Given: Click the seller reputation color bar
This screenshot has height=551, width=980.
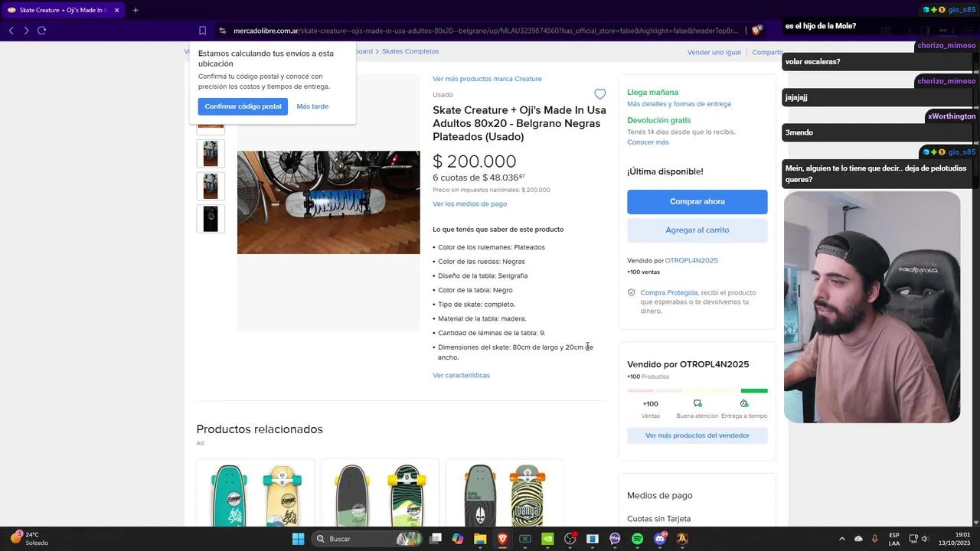Looking at the screenshot, I should (x=697, y=390).
